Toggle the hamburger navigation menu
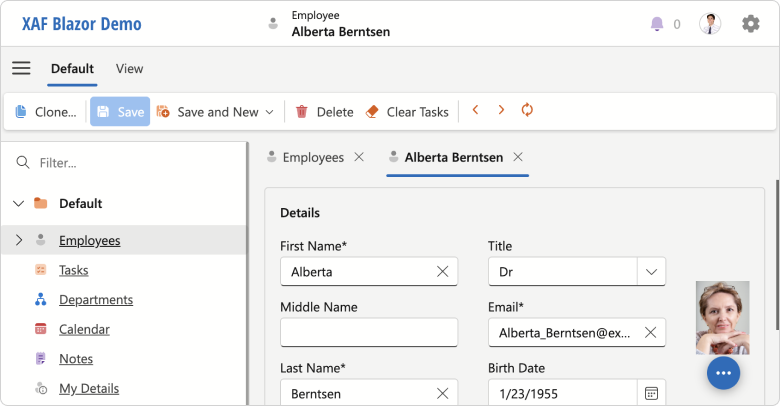 [x=21, y=68]
